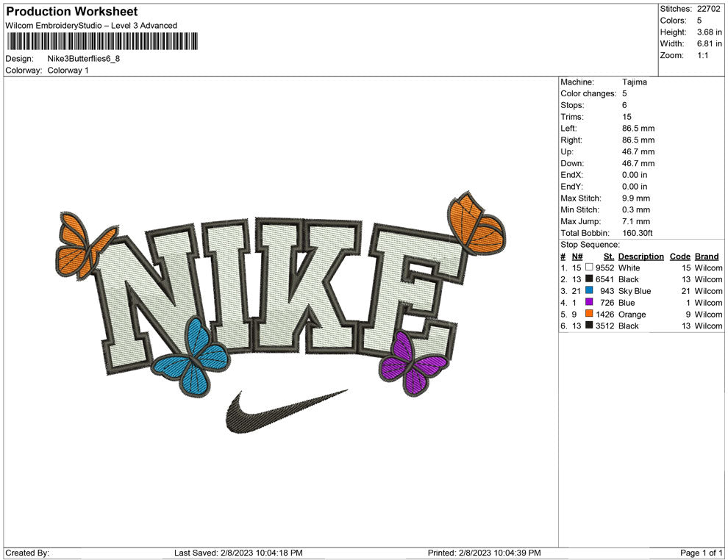The height and width of the screenshot is (560, 728).
Task: Click the 'Stop Sequence:' heading
Action: pyautogui.click(x=590, y=245)
